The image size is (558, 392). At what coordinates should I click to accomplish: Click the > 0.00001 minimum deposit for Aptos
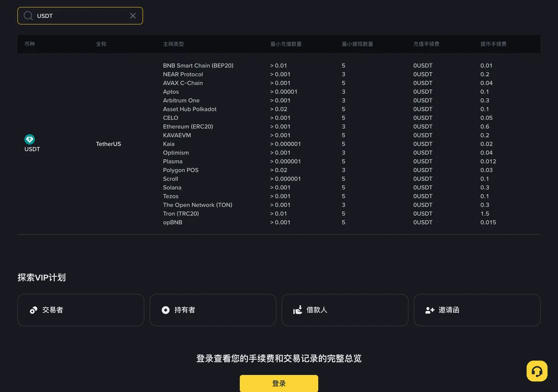(x=284, y=92)
